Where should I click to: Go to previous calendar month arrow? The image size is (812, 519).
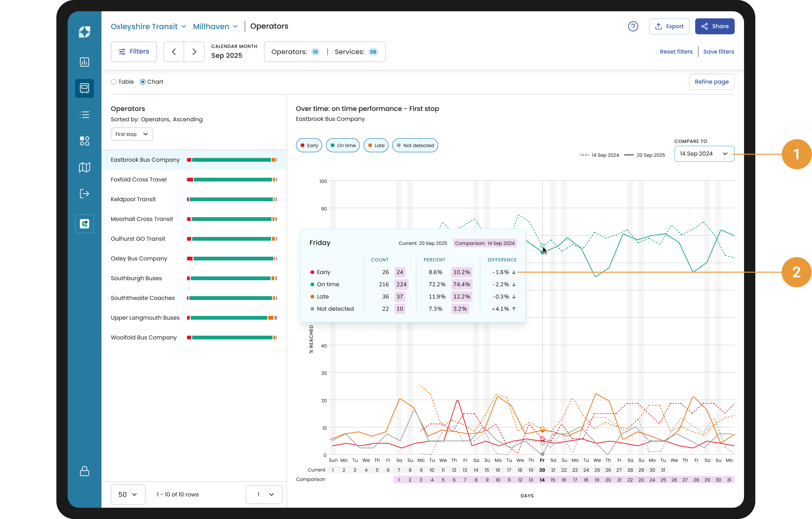[174, 52]
